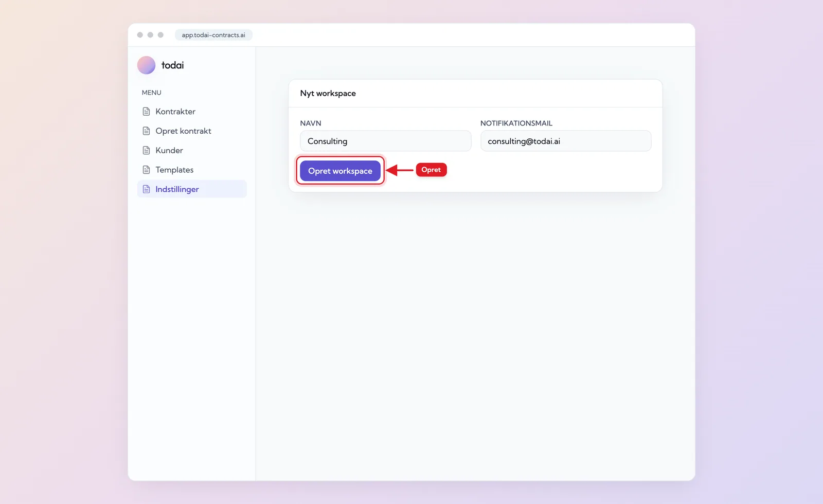Click the todai gradient logo circle
823x504 pixels.
(x=146, y=65)
